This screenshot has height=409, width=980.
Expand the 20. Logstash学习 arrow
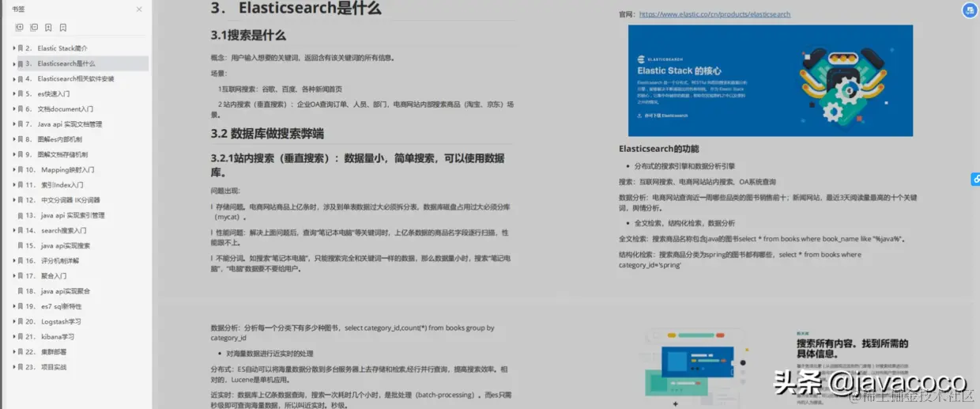pyautogui.click(x=13, y=322)
